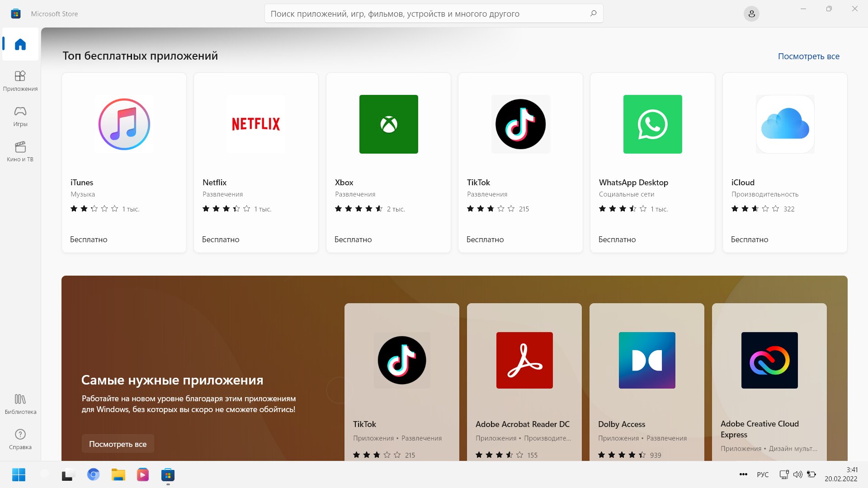
Task: Click the Adobe Creative Cloud Express icon
Action: (769, 360)
